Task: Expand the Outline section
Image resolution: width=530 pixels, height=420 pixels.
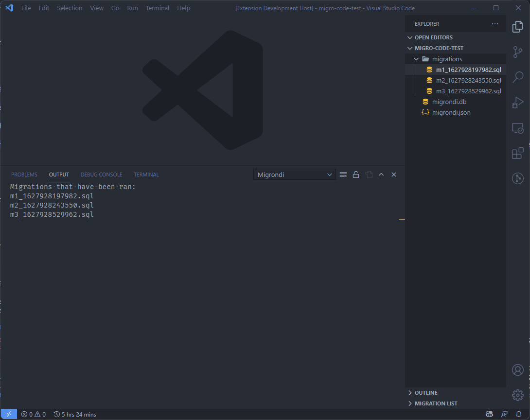Action: [456, 393]
